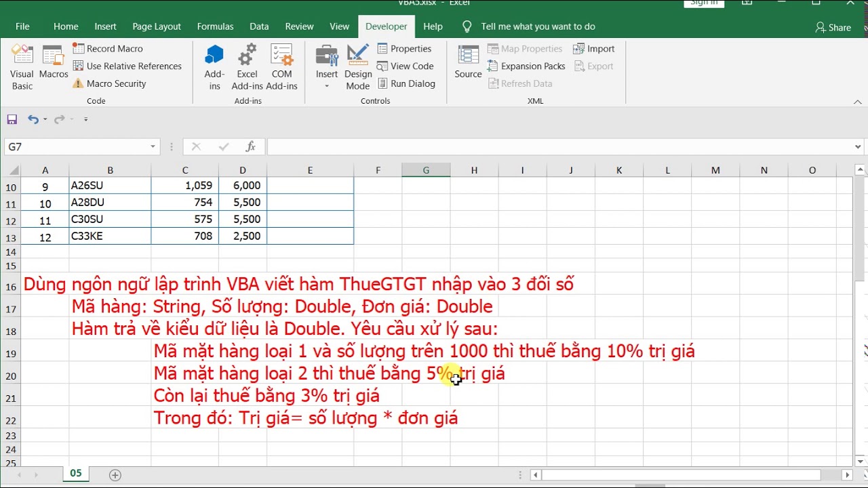Switch to the Page Layout tab
The height and width of the screenshot is (488, 868).
tap(157, 26)
